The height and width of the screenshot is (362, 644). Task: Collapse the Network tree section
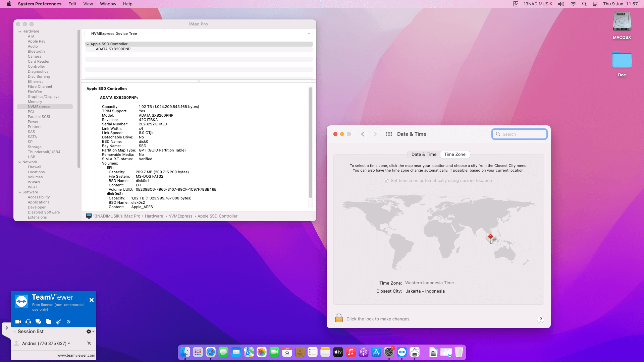pyautogui.click(x=20, y=162)
